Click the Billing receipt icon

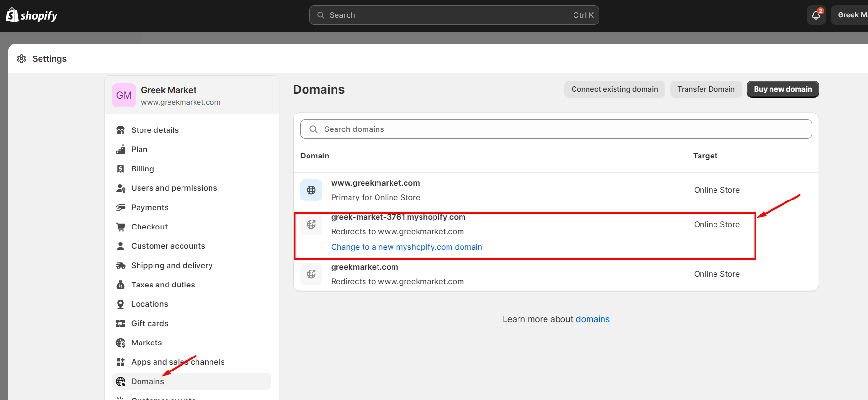(121, 169)
